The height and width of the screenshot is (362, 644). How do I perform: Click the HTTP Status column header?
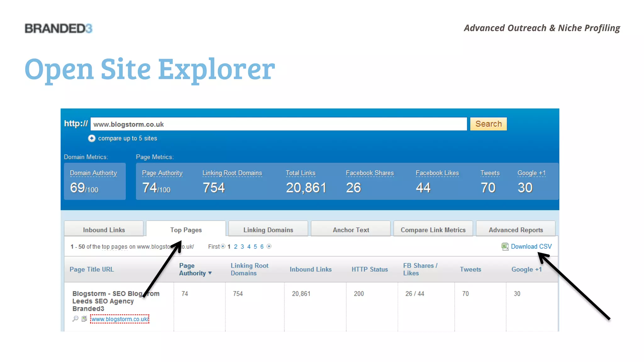(370, 269)
